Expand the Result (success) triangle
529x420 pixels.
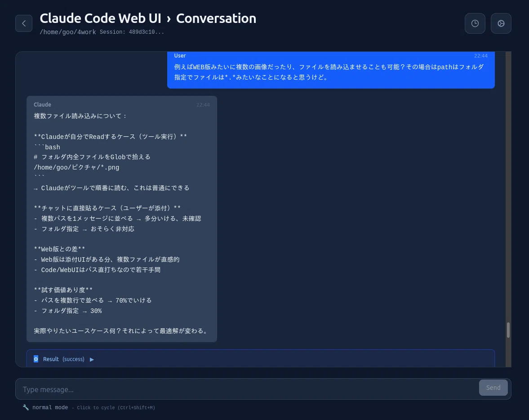(x=92, y=359)
